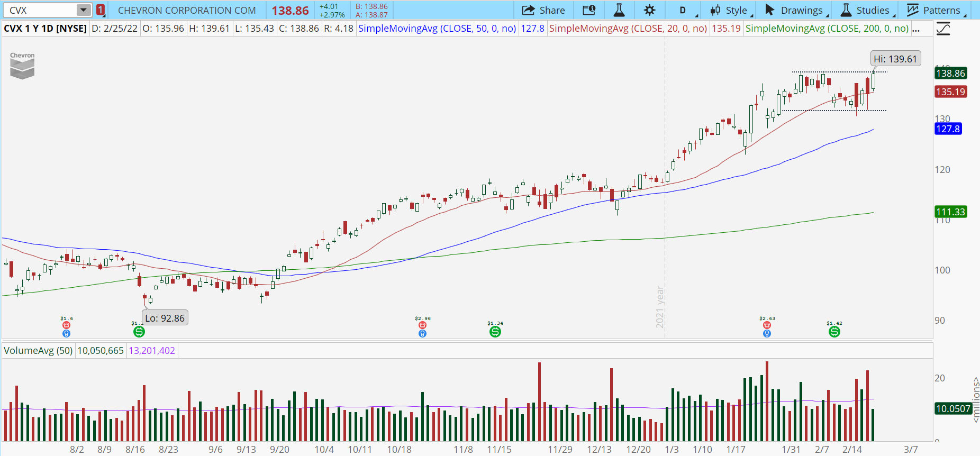Click the blue 127.8 bubble on the price axis

[948, 129]
